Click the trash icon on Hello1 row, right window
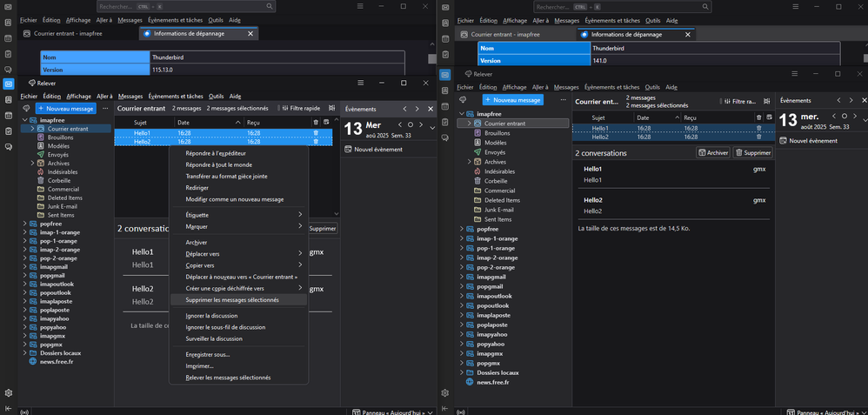This screenshot has height=415, width=868. pos(759,127)
